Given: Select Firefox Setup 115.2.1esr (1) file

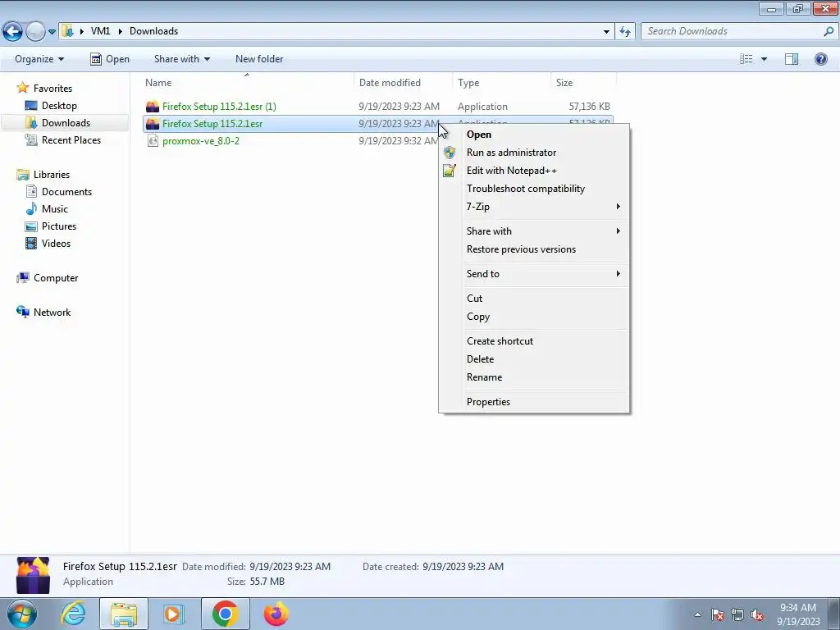Looking at the screenshot, I should pos(219,106).
